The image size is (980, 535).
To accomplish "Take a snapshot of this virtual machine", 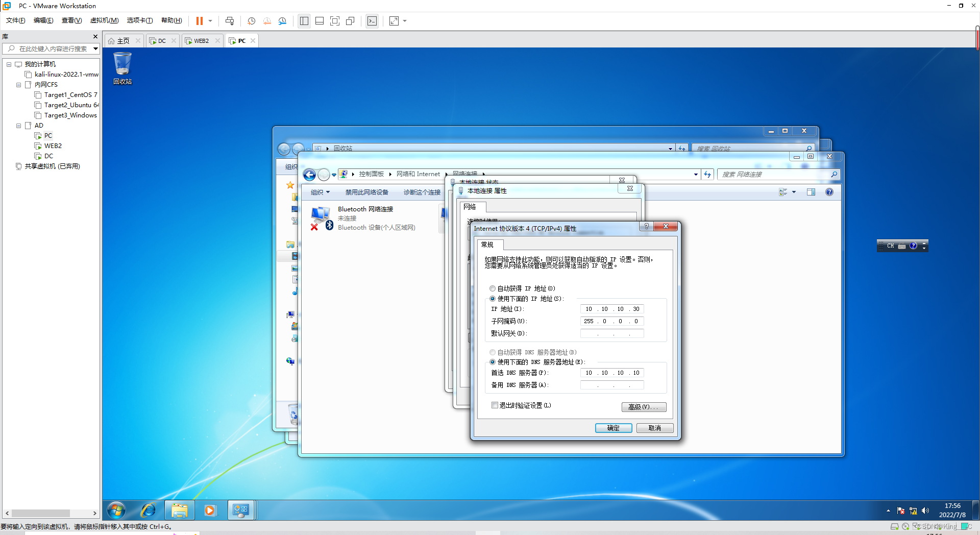I will 252,21.
